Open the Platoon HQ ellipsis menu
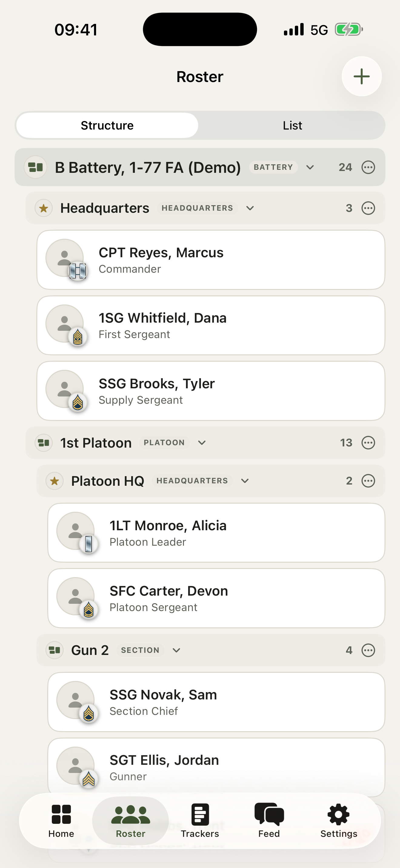This screenshot has height=868, width=400. 368,481
